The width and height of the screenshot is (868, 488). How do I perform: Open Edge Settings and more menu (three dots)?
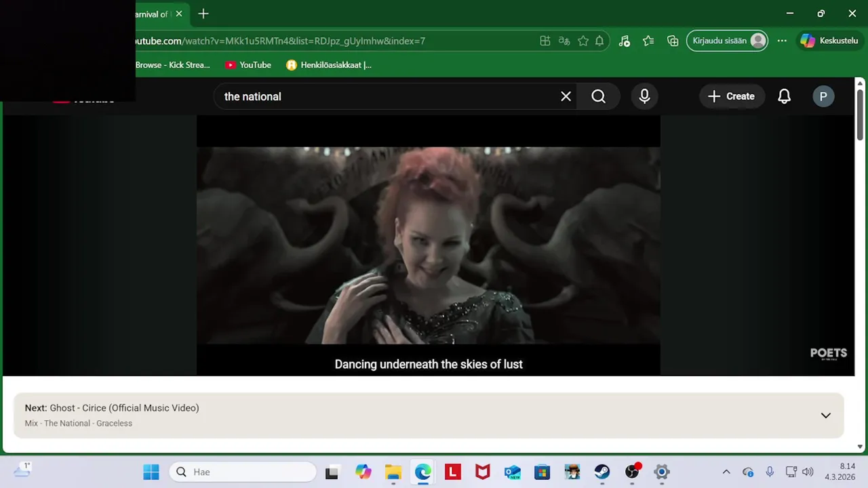click(x=782, y=41)
